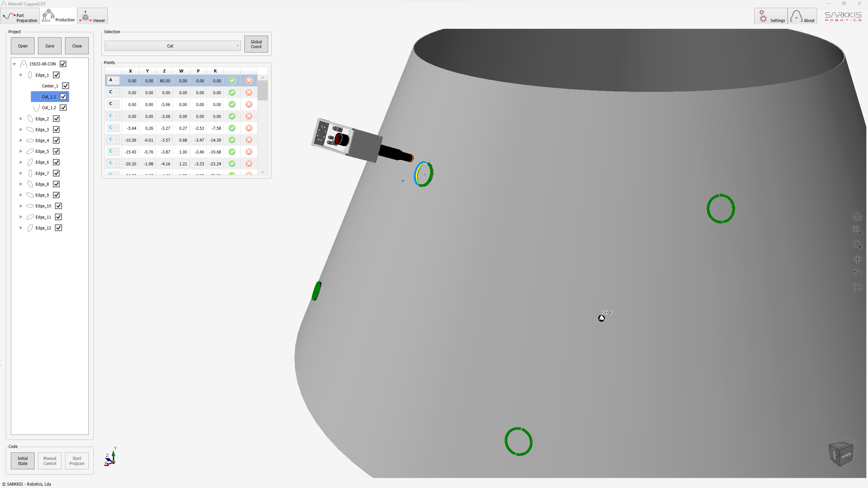The width and height of the screenshot is (868, 488).
Task: Select the pan move tool
Action: 857,259
